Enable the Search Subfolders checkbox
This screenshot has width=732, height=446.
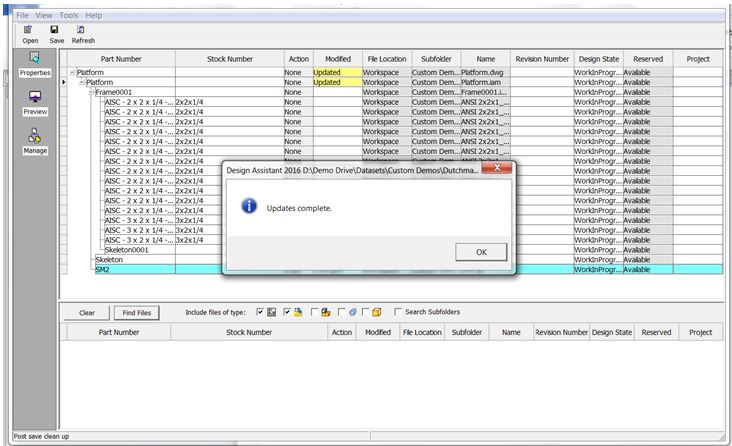[398, 311]
